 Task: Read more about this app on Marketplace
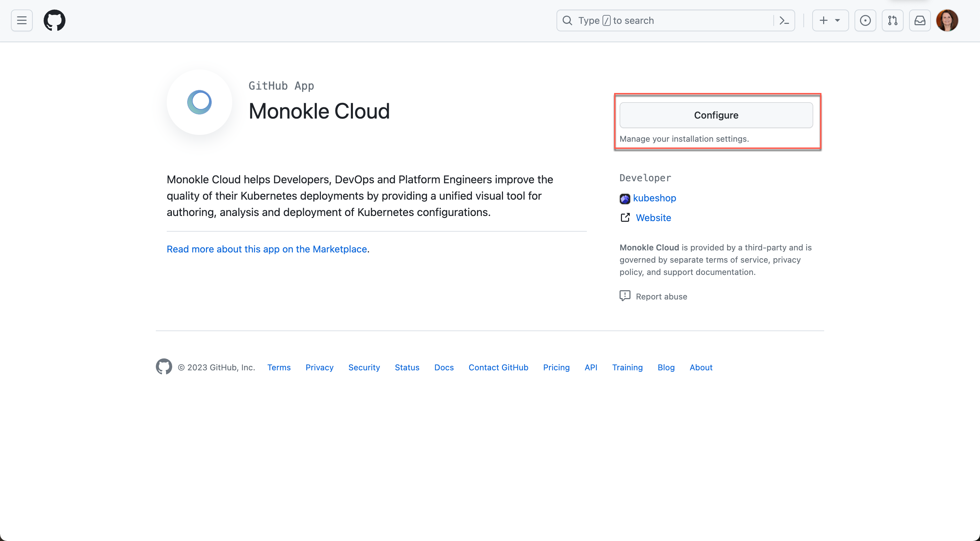coord(267,248)
